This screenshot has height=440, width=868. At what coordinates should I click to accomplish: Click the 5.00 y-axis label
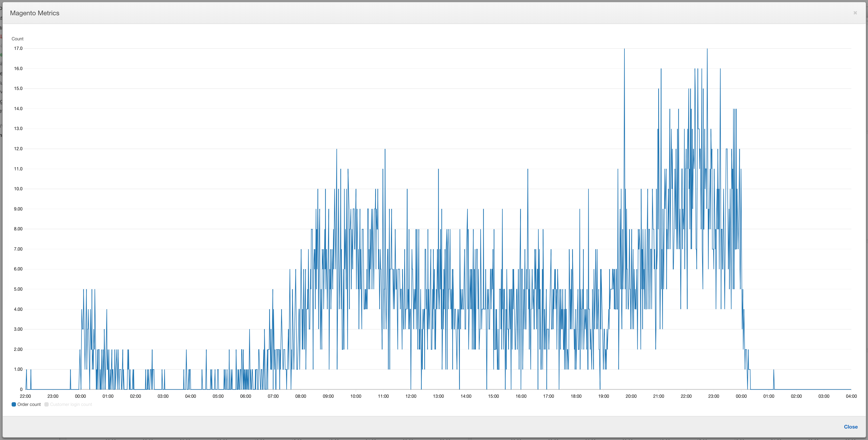click(x=18, y=289)
